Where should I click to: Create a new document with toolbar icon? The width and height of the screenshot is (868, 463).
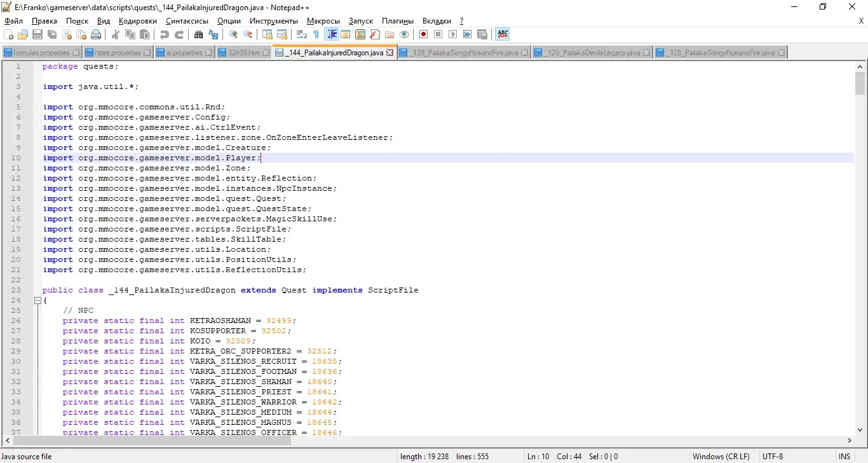pyautogui.click(x=8, y=34)
